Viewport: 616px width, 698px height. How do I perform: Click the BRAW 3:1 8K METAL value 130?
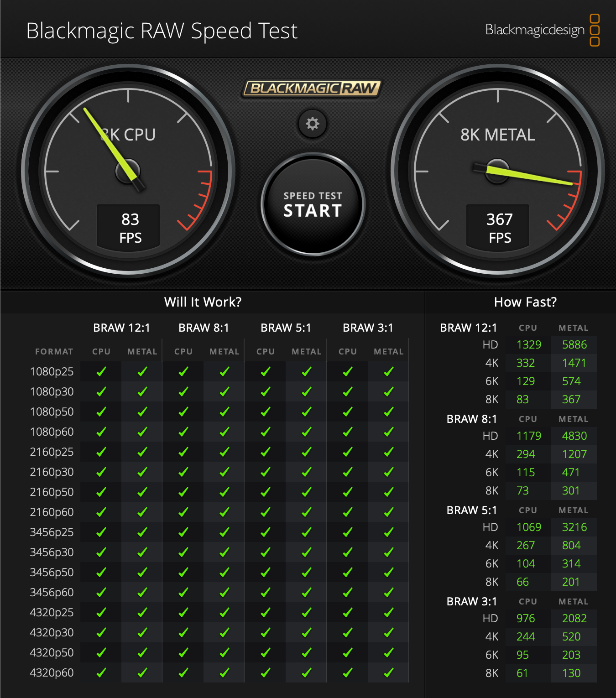click(571, 673)
